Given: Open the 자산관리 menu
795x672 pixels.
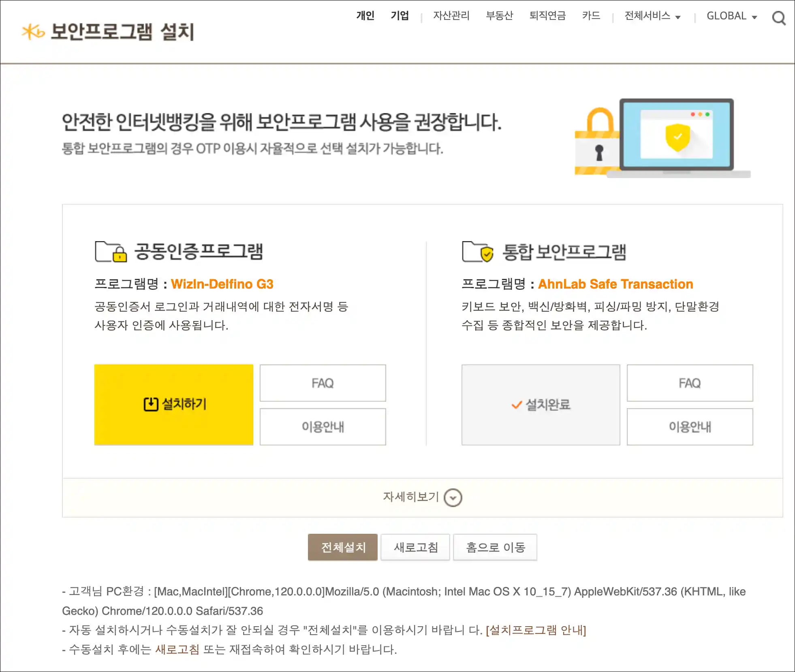Looking at the screenshot, I should pos(451,16).
